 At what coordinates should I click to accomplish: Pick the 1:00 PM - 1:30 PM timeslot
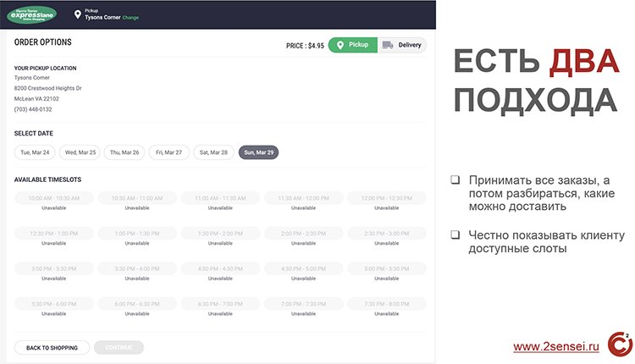[x=137, y=234]
